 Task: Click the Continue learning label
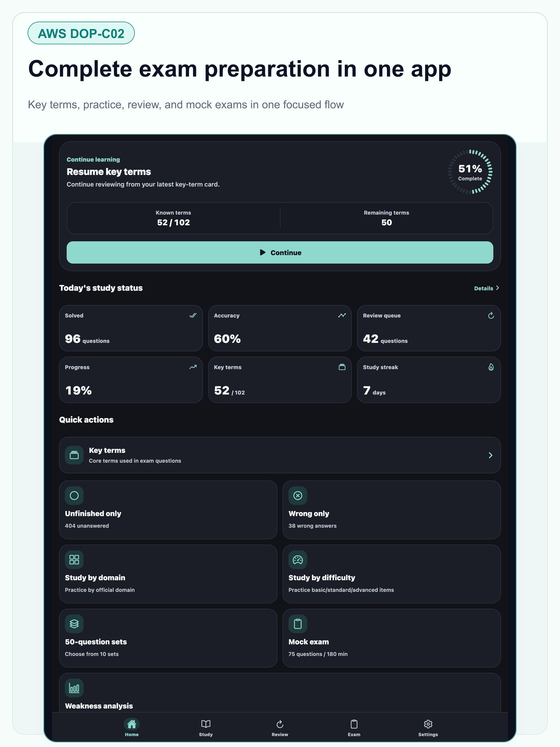pos(93,159)
